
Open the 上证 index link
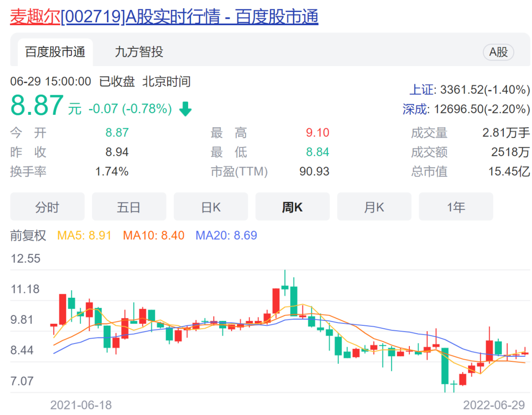click(x=422, y=90)
